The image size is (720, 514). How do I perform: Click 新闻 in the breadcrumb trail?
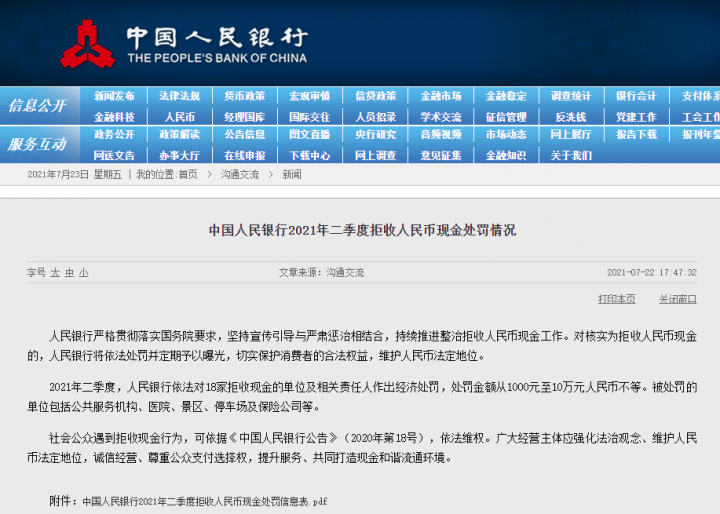pos(292,175)
